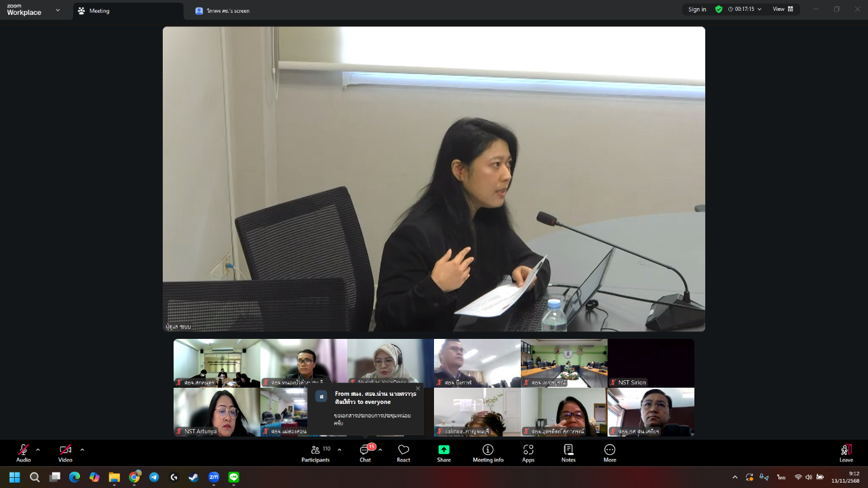Open Meeting info
The width and height of the screenshot is (868, 488).
(488, 453)
